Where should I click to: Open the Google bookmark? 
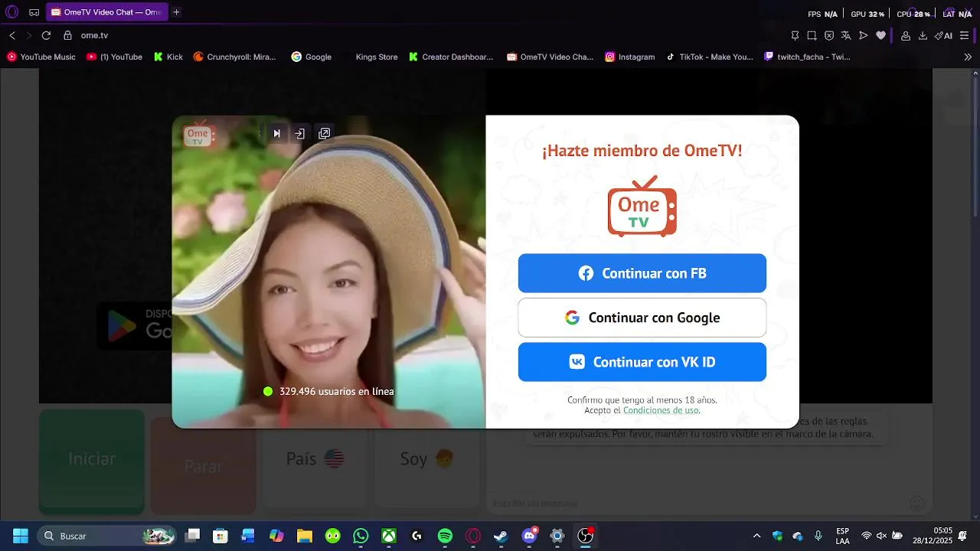[311, 57]
